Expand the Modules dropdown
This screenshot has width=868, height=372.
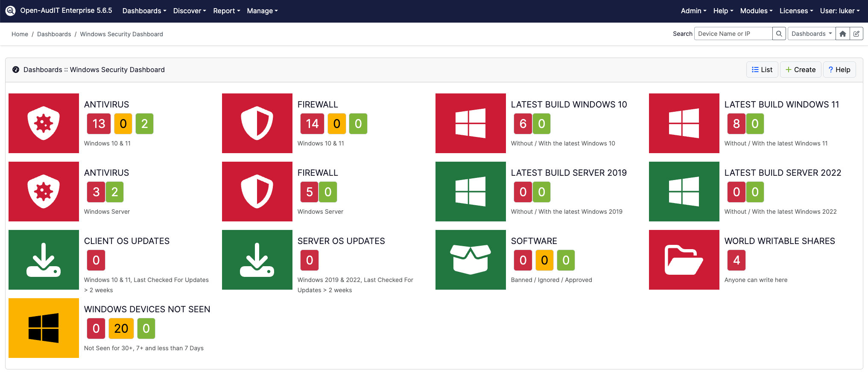(756, 11)
